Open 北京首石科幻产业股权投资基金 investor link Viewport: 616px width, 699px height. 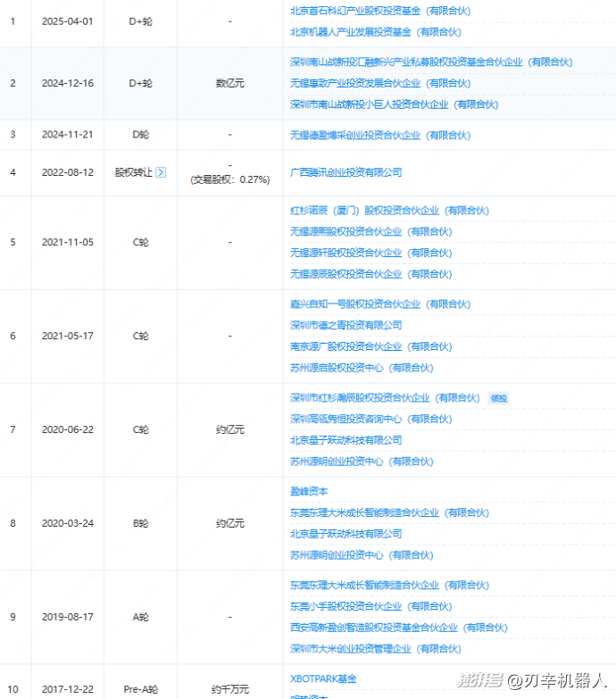pos(380,11)
